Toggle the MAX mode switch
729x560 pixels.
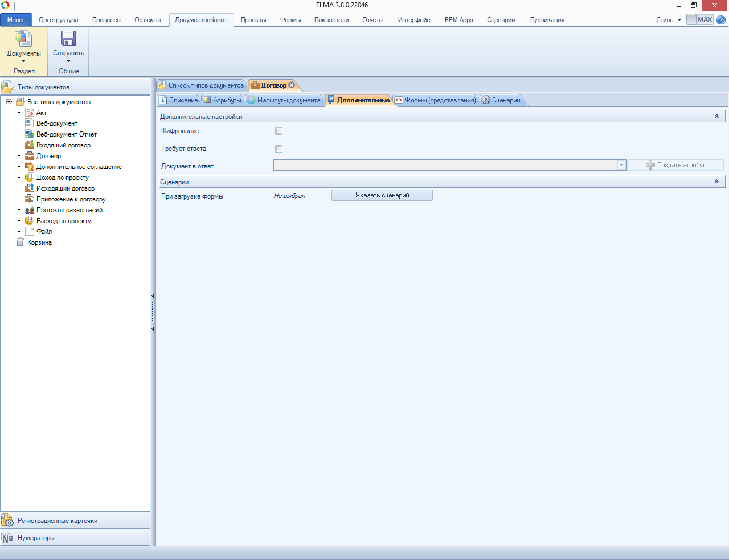[699, 20]
